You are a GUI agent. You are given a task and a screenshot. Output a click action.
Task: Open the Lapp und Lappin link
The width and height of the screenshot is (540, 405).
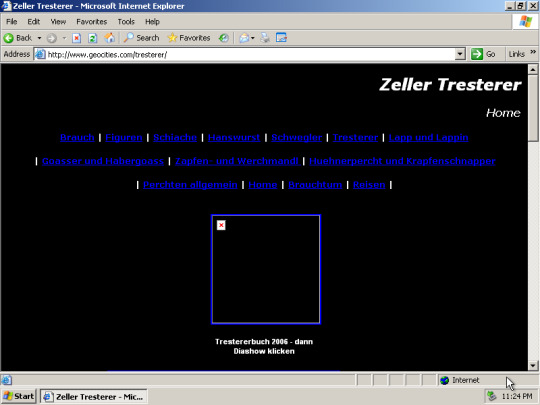tap(428, 137)
